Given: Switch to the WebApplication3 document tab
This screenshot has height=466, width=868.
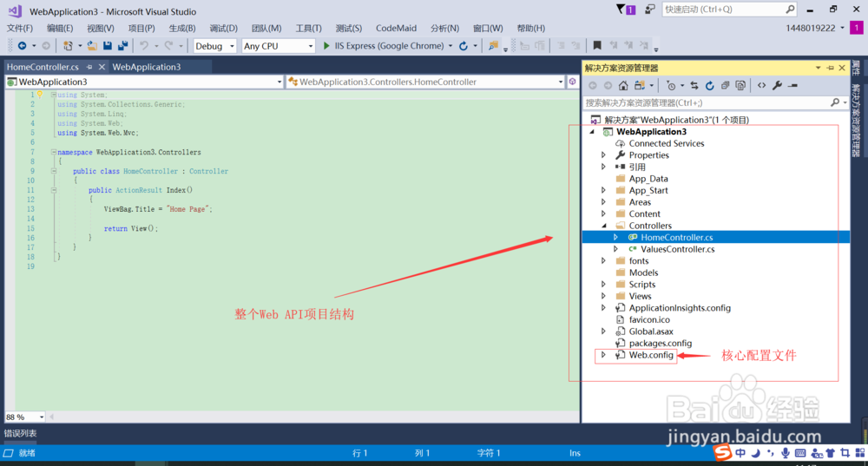Looking at the screenshot, I should pyautogui.click(x=147, y=67).
